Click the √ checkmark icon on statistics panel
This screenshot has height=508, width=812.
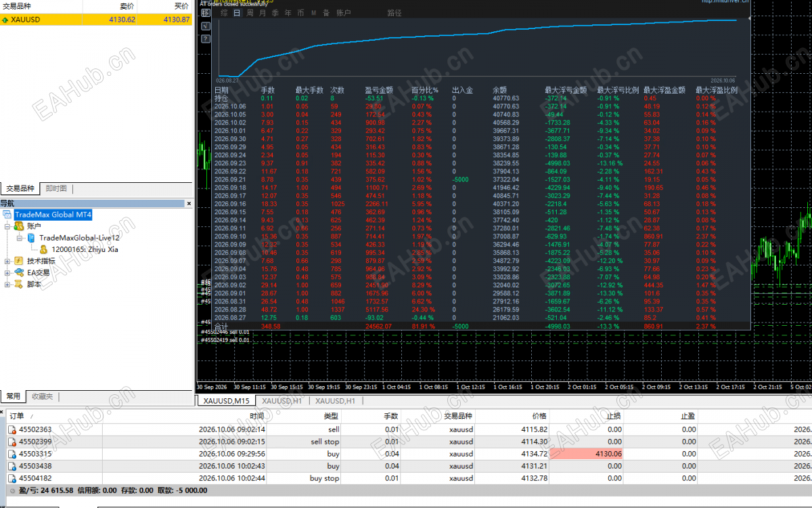pos(206,26)
